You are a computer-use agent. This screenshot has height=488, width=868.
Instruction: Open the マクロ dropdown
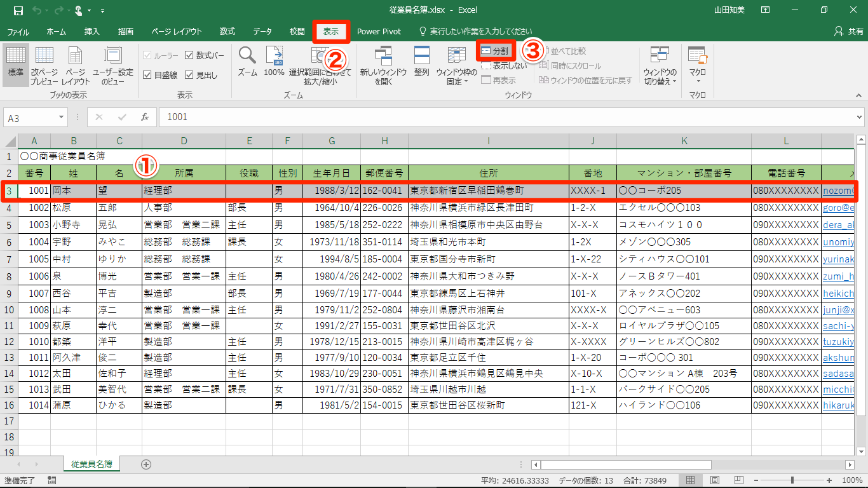[698, 65]
